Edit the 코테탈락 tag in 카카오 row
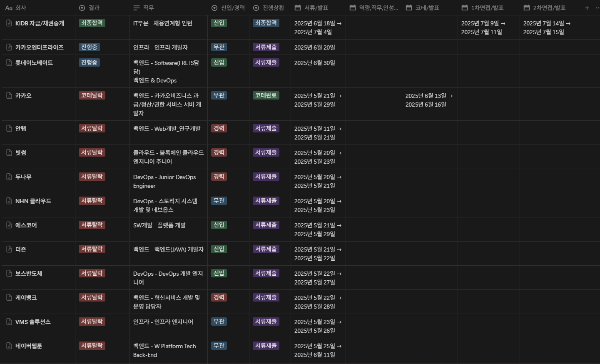The width and height of the screenshot is (600, 364). [92, 95]
